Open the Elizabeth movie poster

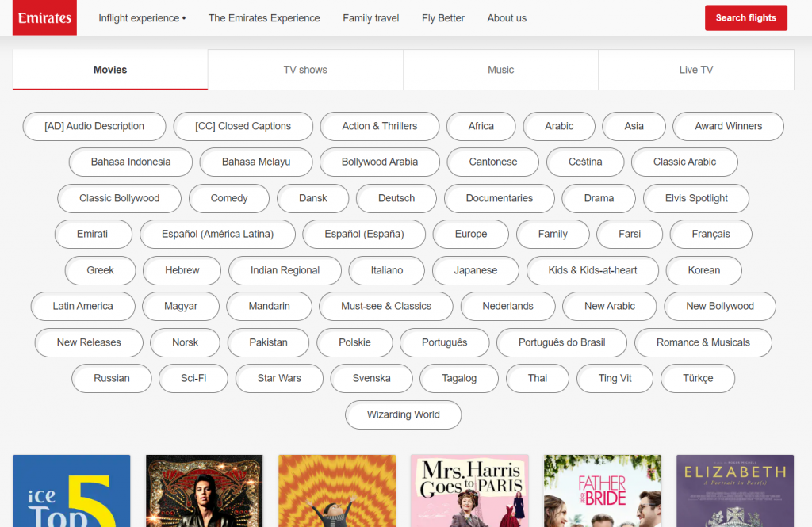(735, 491)
